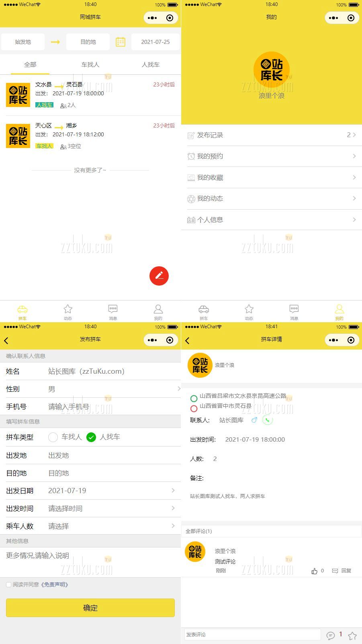Focus 姓名 name input field
This screenshot has height=644, width=362.
pyautogui.click(x=112, y=371)
